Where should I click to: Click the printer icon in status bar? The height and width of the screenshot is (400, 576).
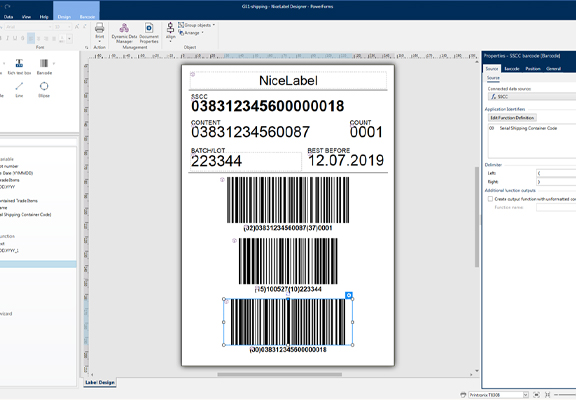coord(463,395)
